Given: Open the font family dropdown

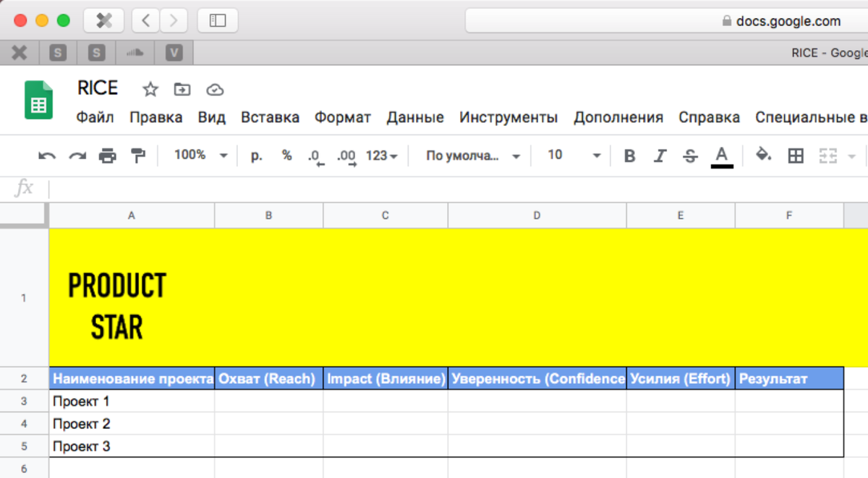Looking at the screenshot, I should (x=473, y=155).
